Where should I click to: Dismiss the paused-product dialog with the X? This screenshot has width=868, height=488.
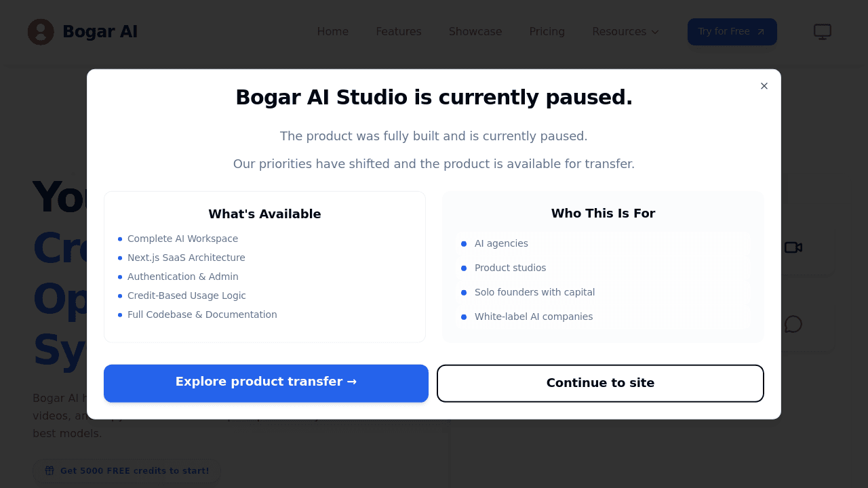click(x=764, y=86)
